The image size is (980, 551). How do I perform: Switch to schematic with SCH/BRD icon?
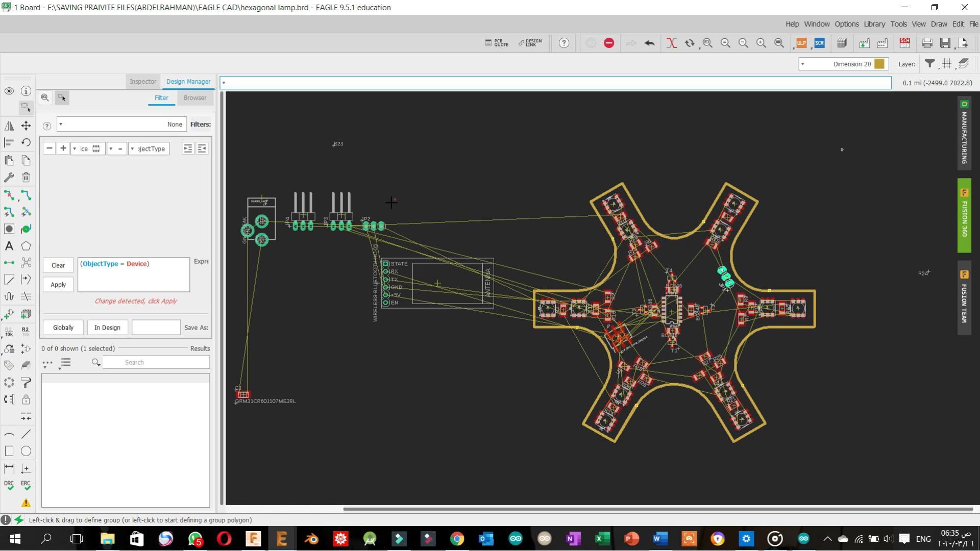tap(905, 43)
